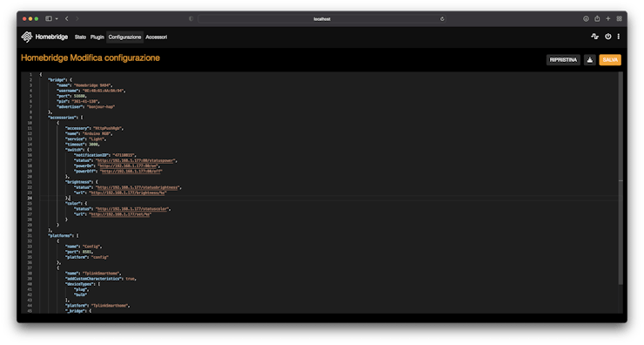
Task: Click the "powerOn" key on line 18
Action: [84, 166]
